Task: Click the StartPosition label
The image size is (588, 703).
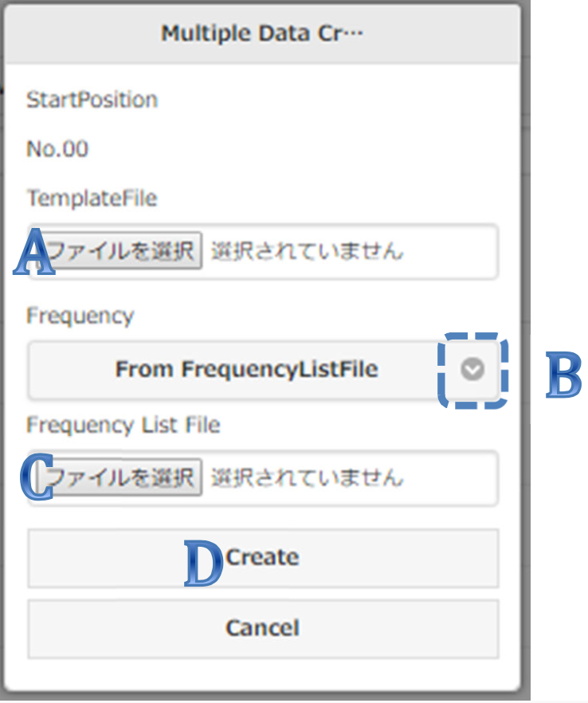Action: point(92,100)
